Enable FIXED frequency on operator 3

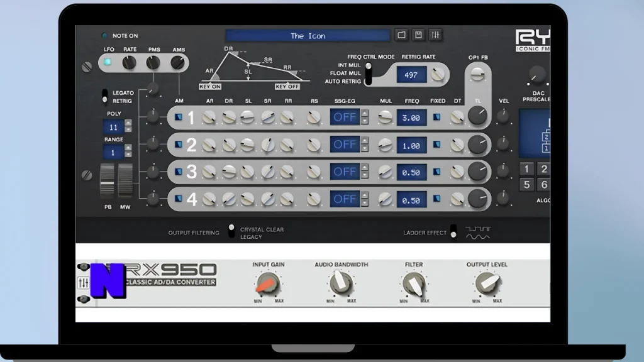(437, 172)
